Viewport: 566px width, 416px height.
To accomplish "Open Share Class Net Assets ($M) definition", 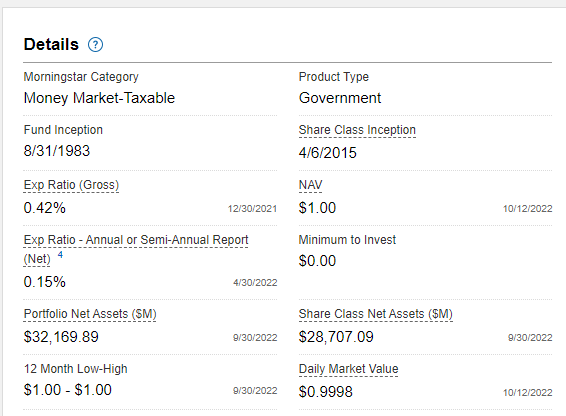I will pyautogui.click(x=375, y=314).
